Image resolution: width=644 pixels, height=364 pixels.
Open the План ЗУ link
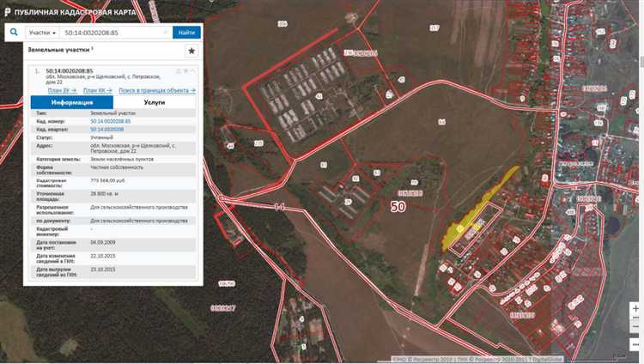pos(62,90)
